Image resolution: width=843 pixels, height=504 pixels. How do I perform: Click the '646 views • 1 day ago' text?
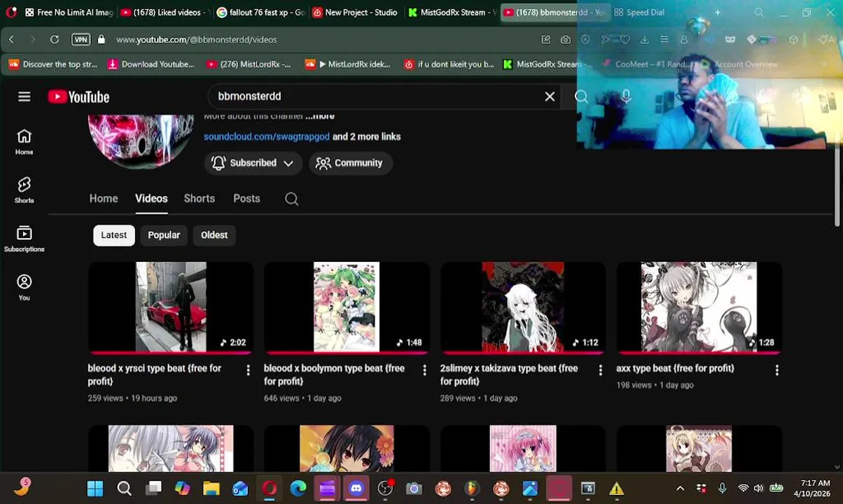coord(302,398)
